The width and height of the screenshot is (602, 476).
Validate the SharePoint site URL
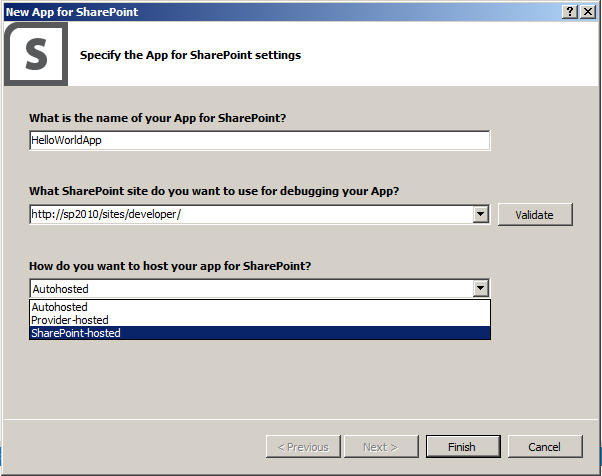pos(535,215)
